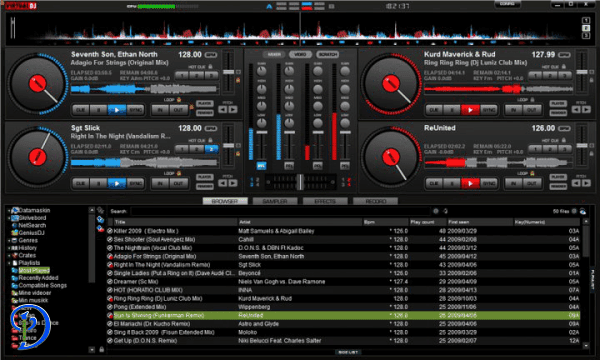Screen dimensions: 600x360
Task: Toggle the loop lock on the Sgt Slick deck
Action: coord(179,173)
